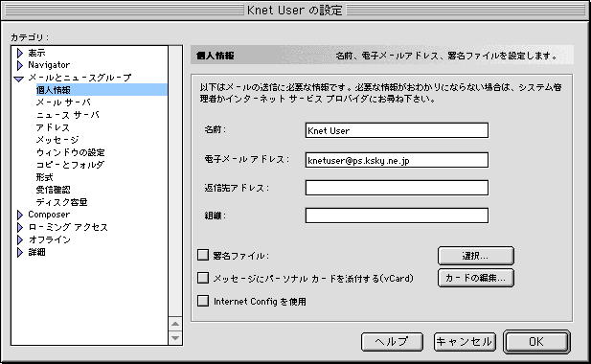This screenshot has width=591, height=364.
Task: Select コピーとフォルダ in the category tree
Action: click(70, 165)
